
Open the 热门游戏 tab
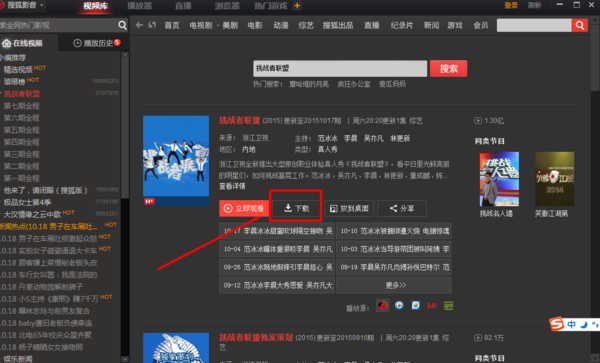click(x=271, y=6)
